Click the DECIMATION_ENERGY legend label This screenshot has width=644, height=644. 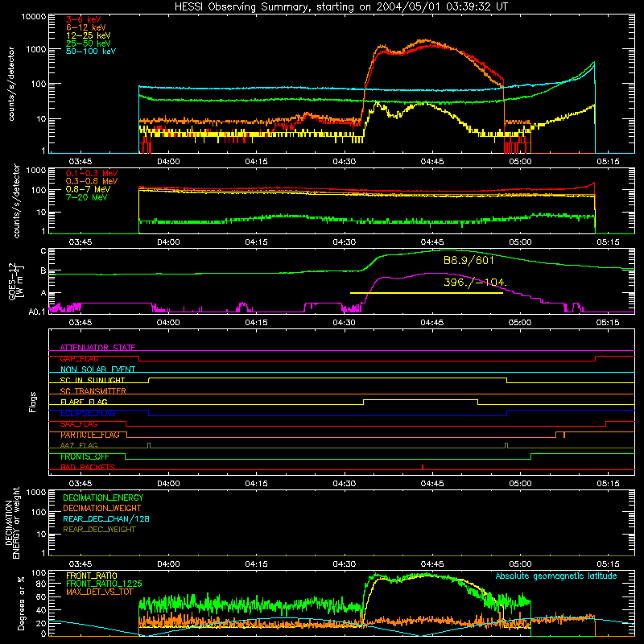coord(103,497)
